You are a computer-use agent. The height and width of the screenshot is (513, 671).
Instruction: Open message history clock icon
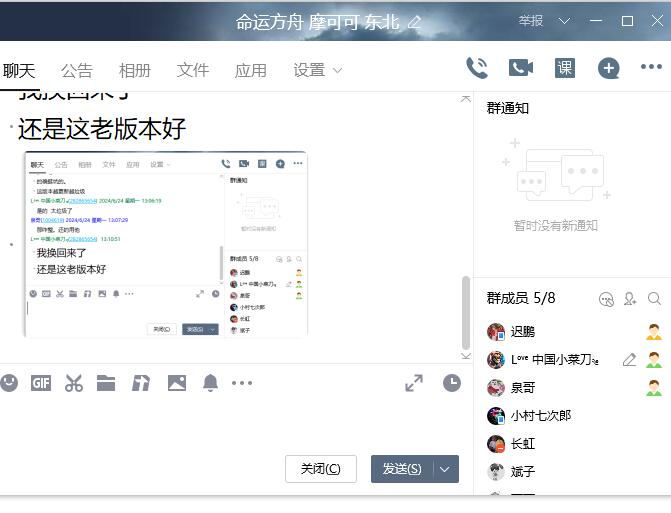point(452,382)
